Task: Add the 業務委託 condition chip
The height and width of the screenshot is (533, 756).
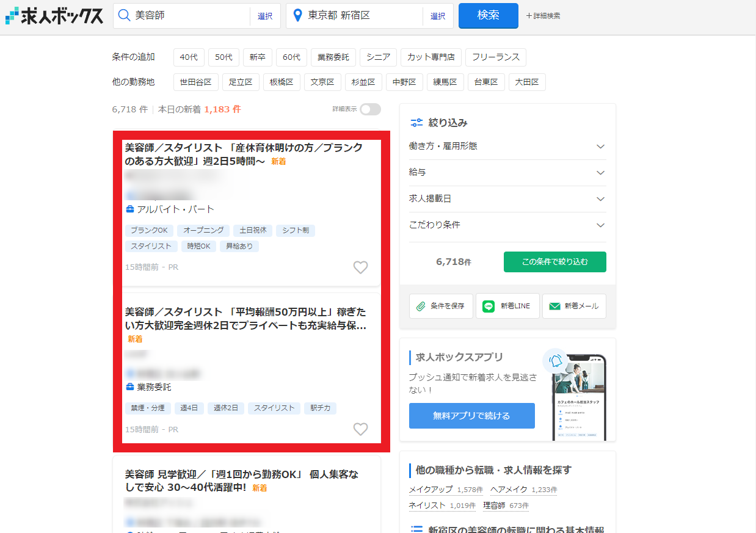Action: pyautogui.click(x=333, y=57)
